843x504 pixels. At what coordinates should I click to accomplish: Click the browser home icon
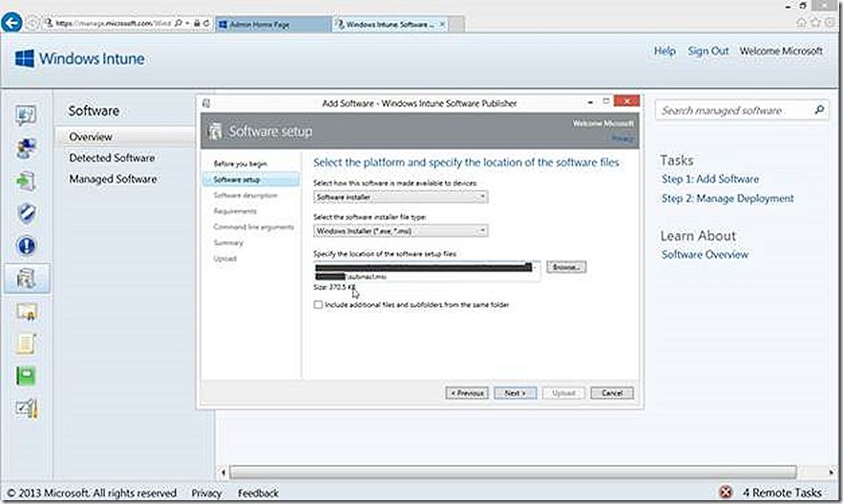point(801,23)
